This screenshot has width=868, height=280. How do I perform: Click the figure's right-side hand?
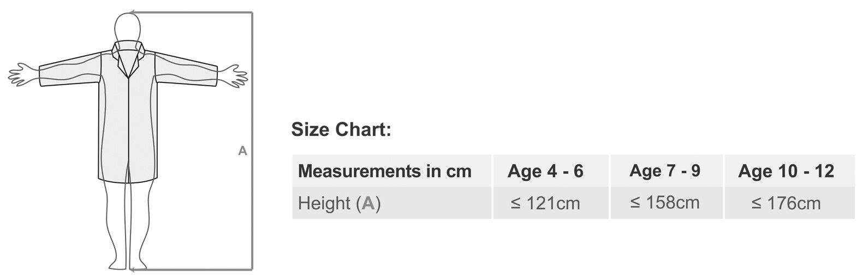(x=233, y=75)
